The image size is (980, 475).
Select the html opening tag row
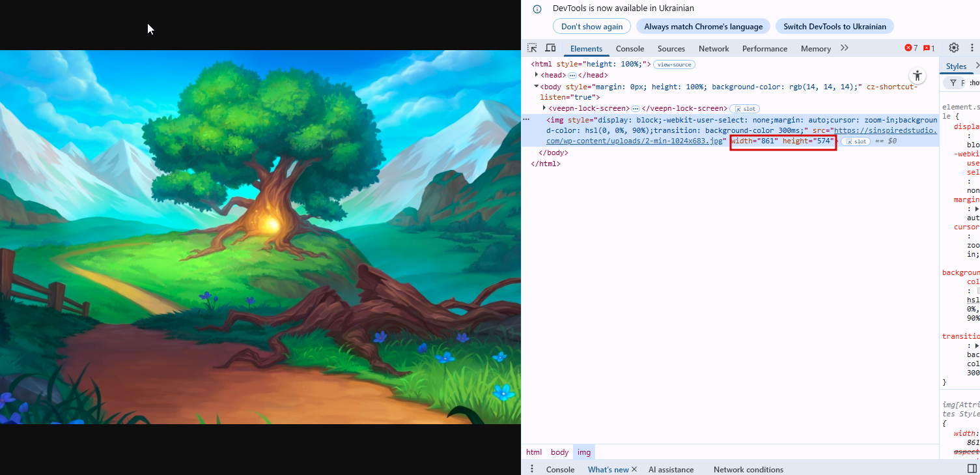tap(591, 64)
